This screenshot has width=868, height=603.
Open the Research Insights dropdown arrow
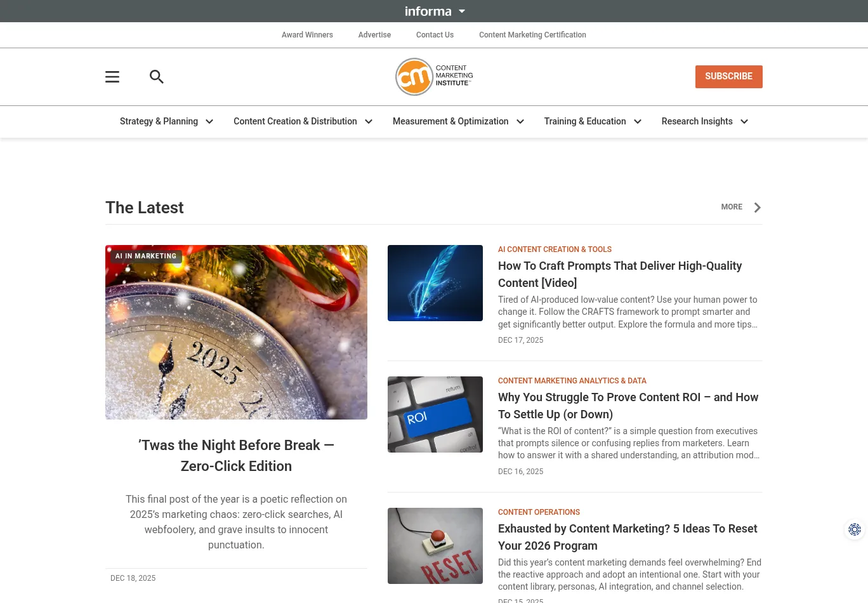(744, 122)
